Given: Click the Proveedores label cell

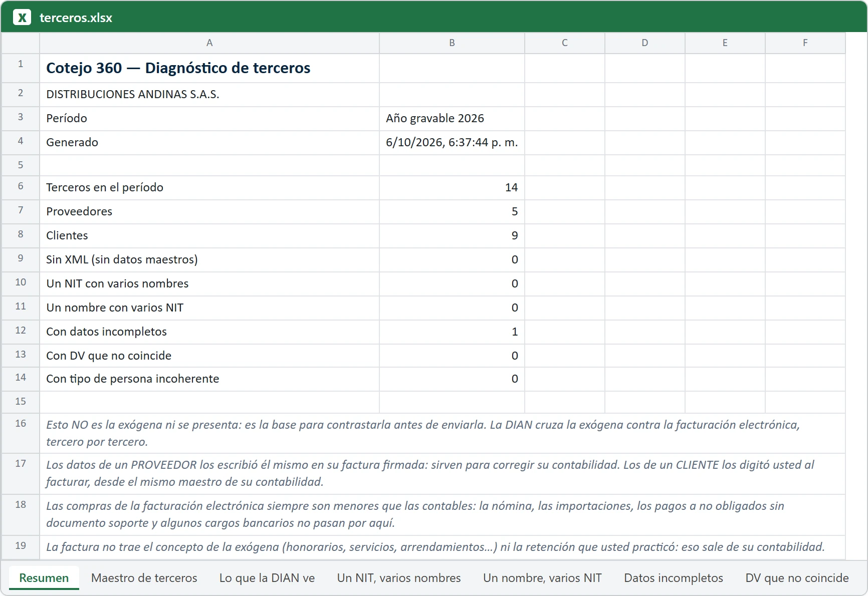Looking at the screenshot, I should coord(209,212).
